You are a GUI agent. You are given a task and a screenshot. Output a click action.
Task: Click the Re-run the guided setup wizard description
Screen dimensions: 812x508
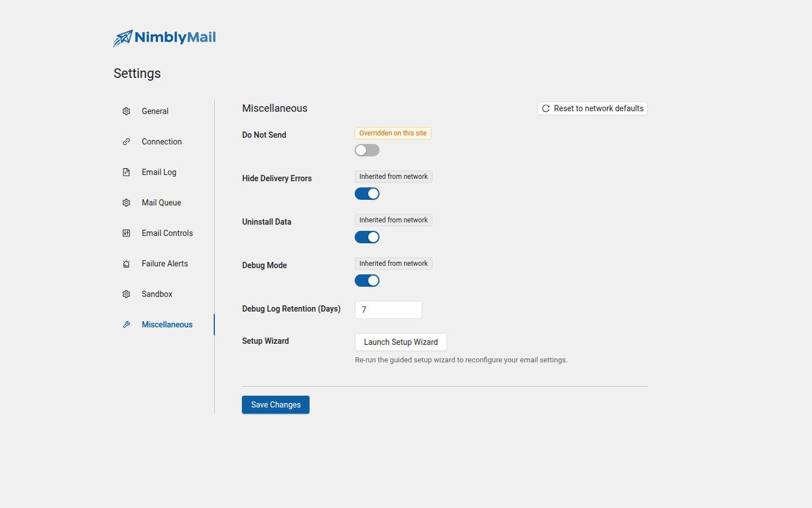tap(461, 360)
